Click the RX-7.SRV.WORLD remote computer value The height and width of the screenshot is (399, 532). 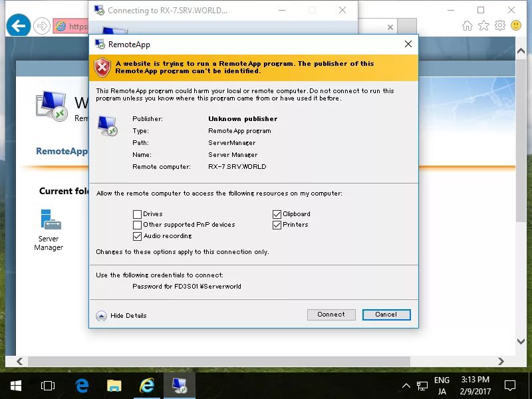237,167
